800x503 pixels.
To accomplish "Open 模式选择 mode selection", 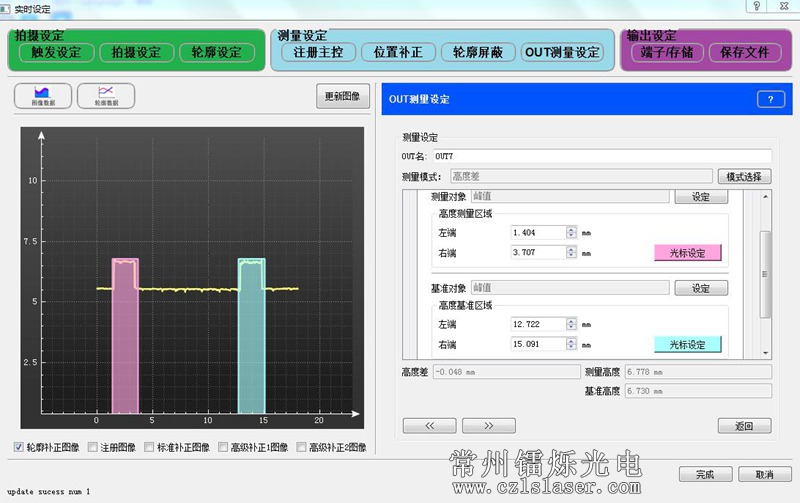I will tap(743, 177).
